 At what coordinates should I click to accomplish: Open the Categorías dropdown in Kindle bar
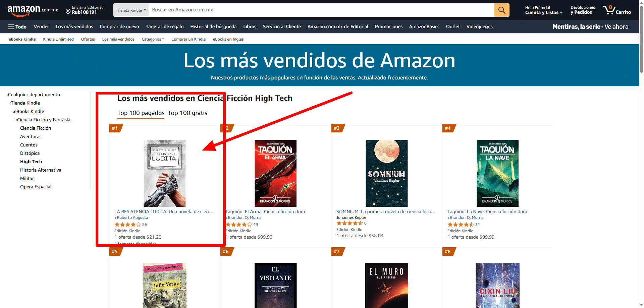click(153, 39)
